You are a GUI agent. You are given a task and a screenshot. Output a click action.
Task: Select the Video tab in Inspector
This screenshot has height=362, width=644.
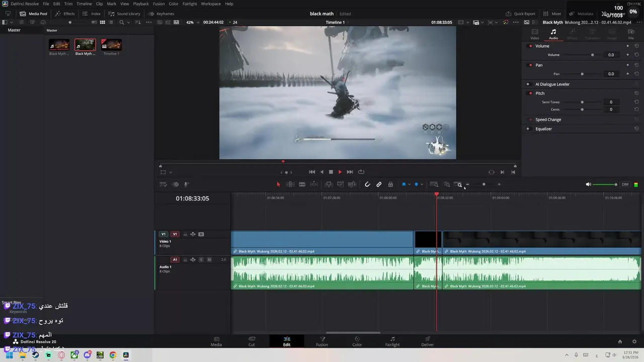click(x=535, y=34)
